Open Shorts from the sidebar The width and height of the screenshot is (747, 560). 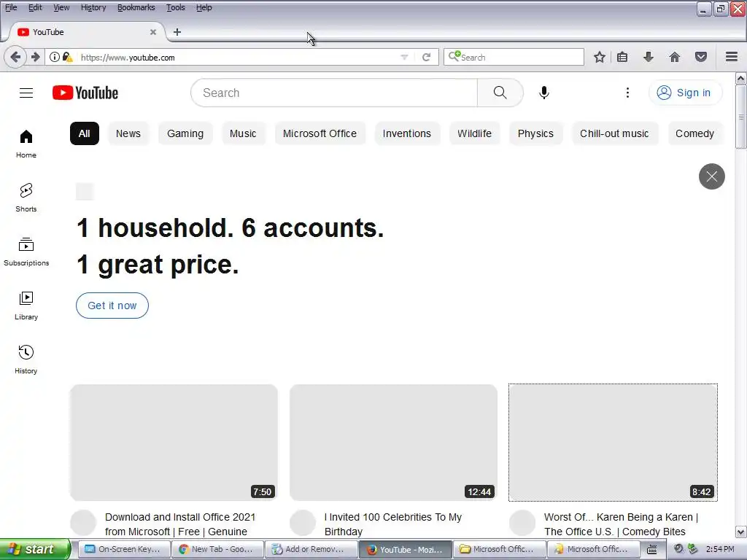tap(26, 198)
